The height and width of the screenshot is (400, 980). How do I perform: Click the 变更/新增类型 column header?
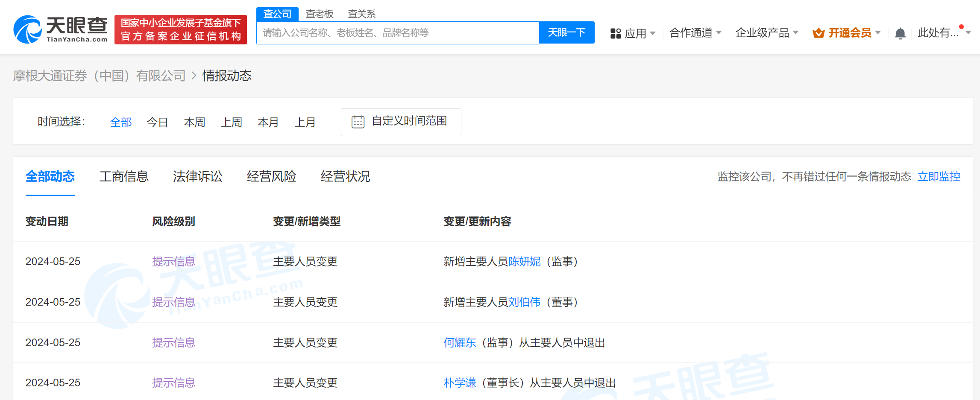(307, 222)
